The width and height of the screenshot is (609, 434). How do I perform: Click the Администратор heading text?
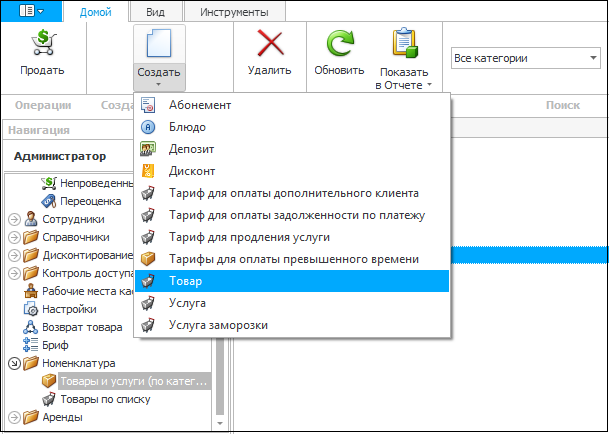pos(60,157)
